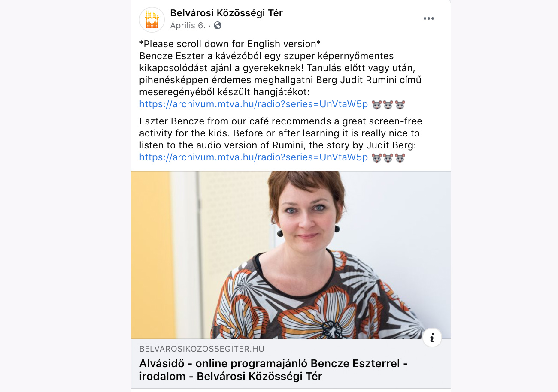Image resolution: width=558 pixels, height=392 pixels.
Task: Click last mouse emoji after the Hungarian link
Action: point(400,104)
